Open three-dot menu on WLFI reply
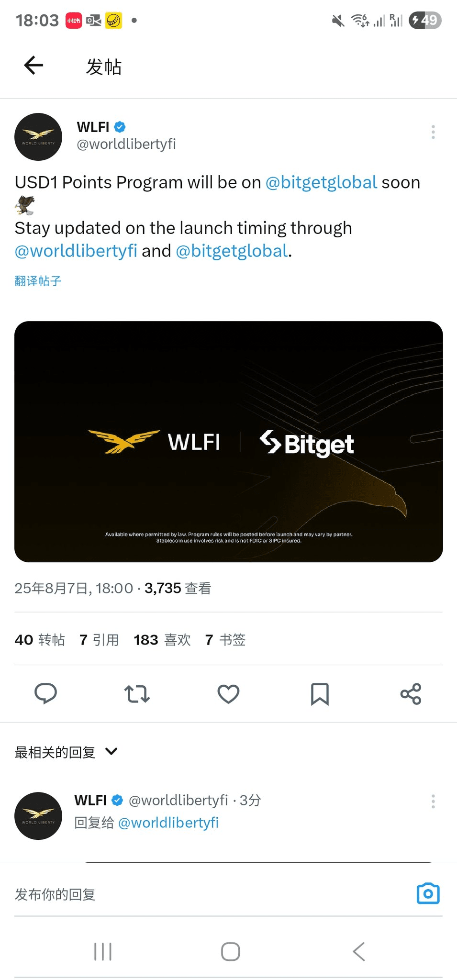Screen dimensions: 457x980 point(433,801)
